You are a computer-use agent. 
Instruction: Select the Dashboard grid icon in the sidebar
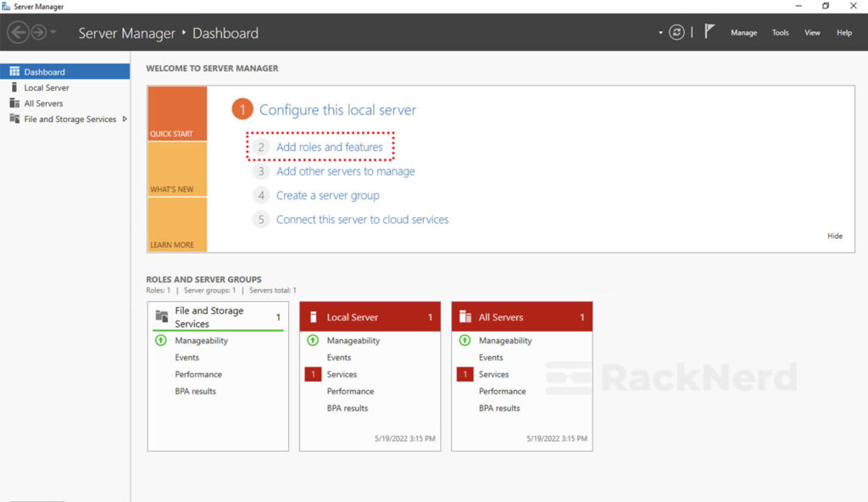coord(14,71)
